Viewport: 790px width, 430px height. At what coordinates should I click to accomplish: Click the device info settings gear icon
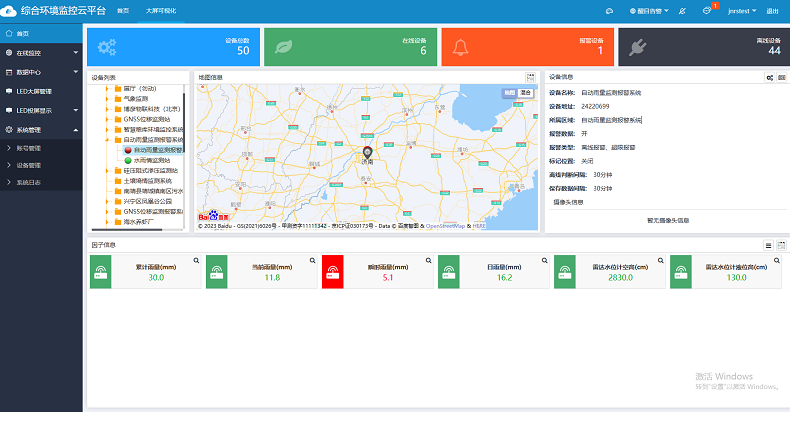pyautogui.click(x=769, y=78)
